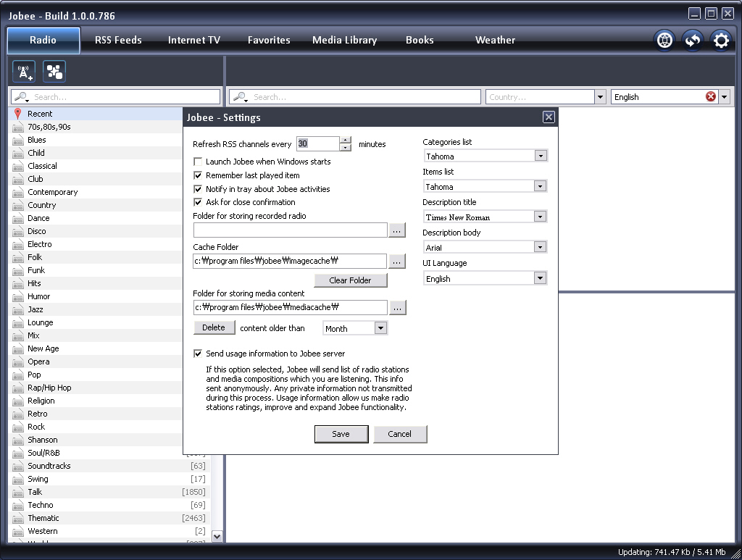Click the left search magnifier icon
This screenshot has height=560, width=742.
(x=21, y=97)
